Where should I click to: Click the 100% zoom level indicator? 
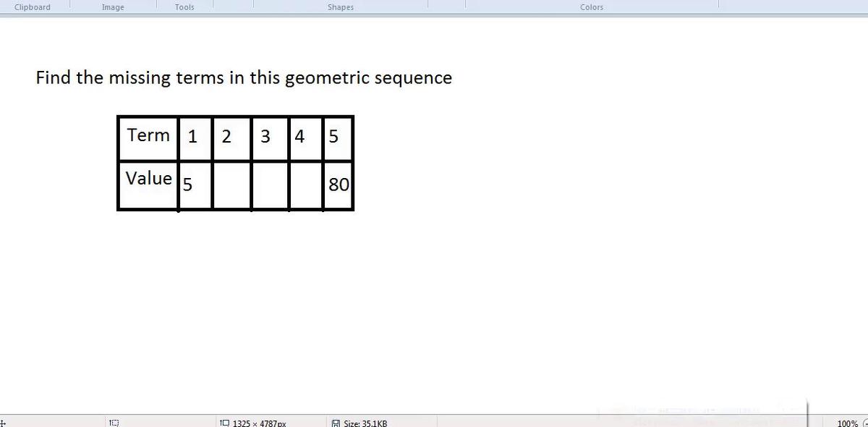click(x=847, y=423)
